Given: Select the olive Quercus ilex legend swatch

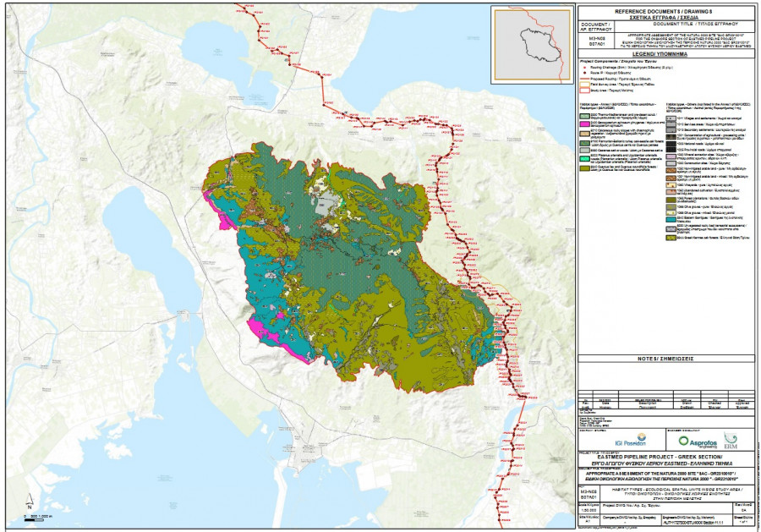Looking at the screenshot, I should point(583,168).
